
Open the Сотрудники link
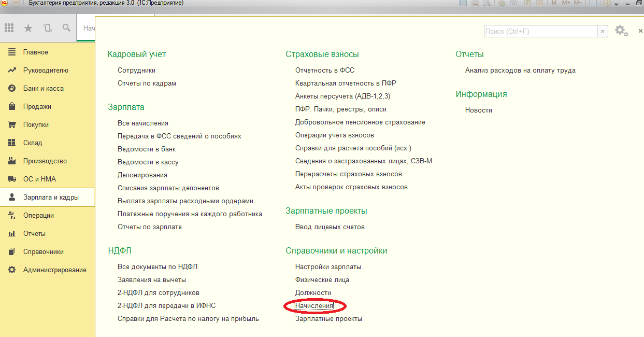136,71
